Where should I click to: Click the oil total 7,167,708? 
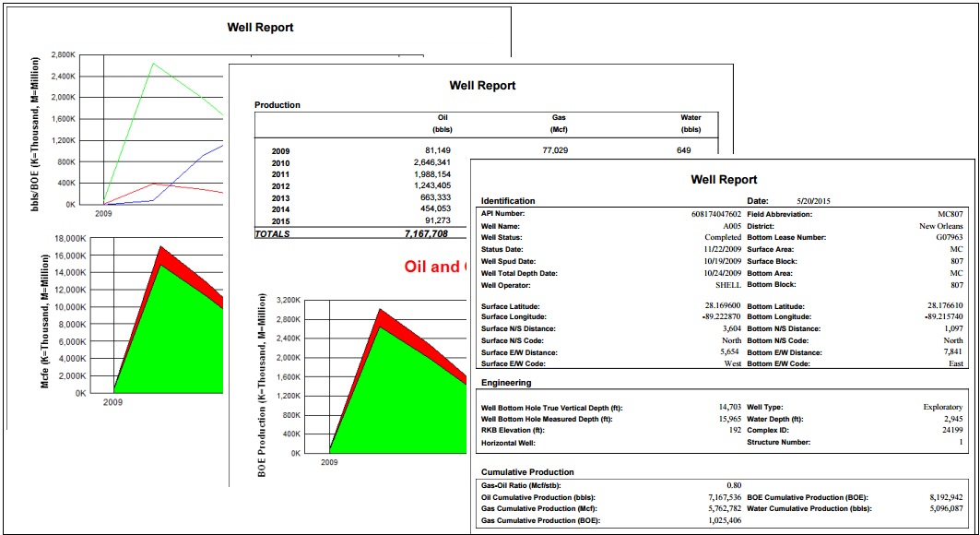point(428,234)
